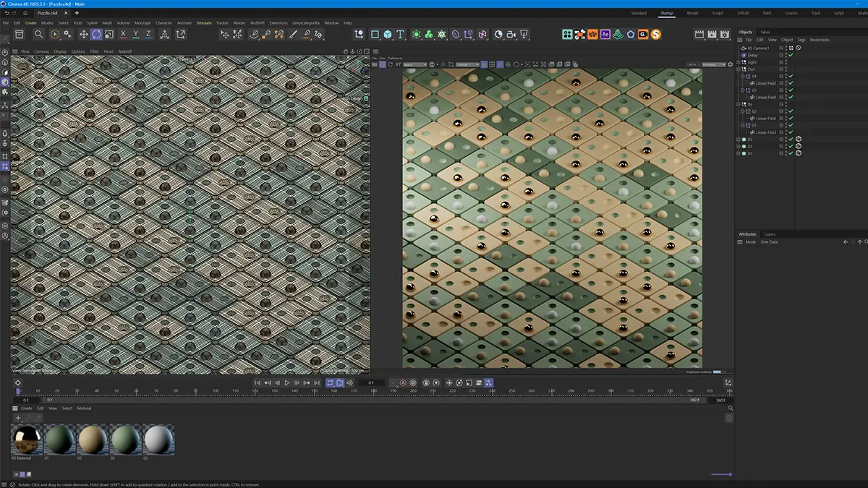The image size is (868, 488).
Task: Click User Data in Attributes panel
Action: point(769,241)
